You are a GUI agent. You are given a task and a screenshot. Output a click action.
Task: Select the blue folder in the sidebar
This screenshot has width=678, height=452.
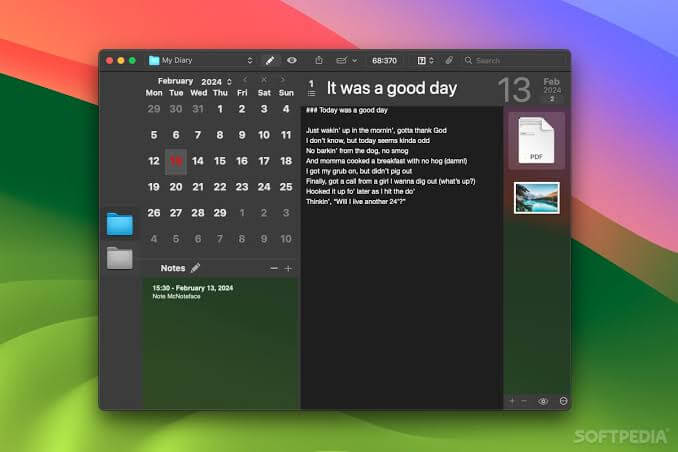[x=120, y=224]
